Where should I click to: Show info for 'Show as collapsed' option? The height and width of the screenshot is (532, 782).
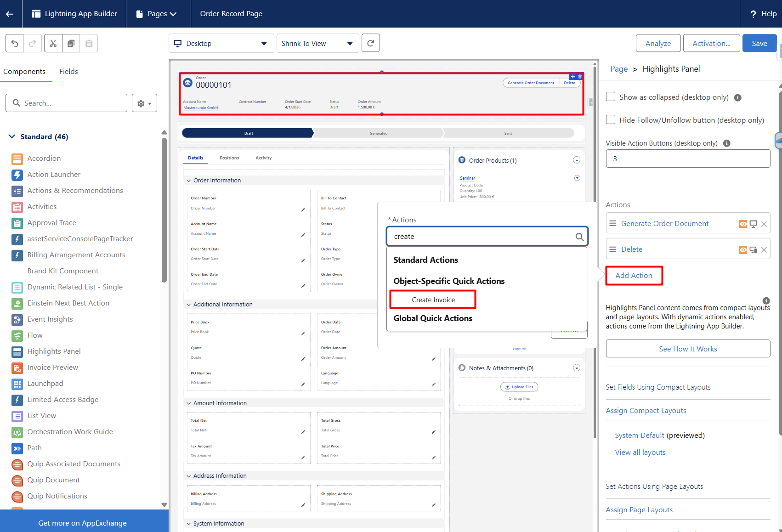pyautogui.click(x=738, y=97)
